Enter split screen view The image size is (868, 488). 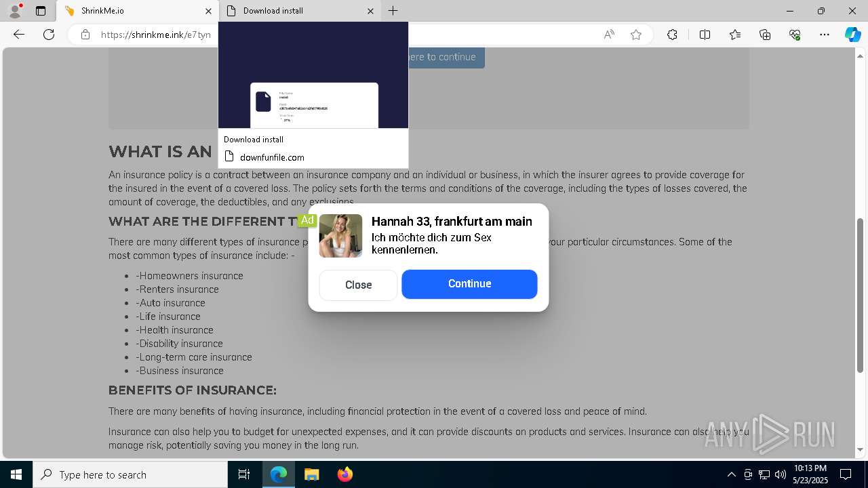[x=705, y=35]
